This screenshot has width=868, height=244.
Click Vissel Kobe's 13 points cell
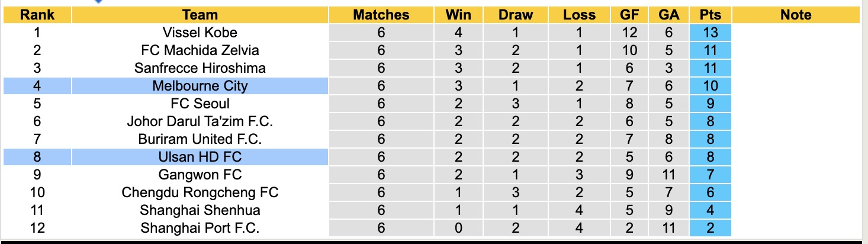(710, 33)
